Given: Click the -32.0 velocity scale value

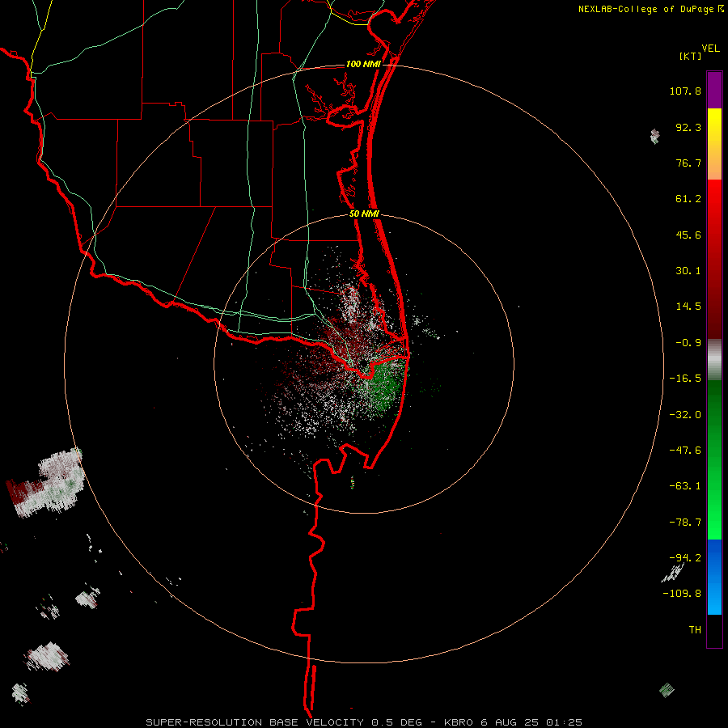Looking at the screenshot, I should (685, 415).
